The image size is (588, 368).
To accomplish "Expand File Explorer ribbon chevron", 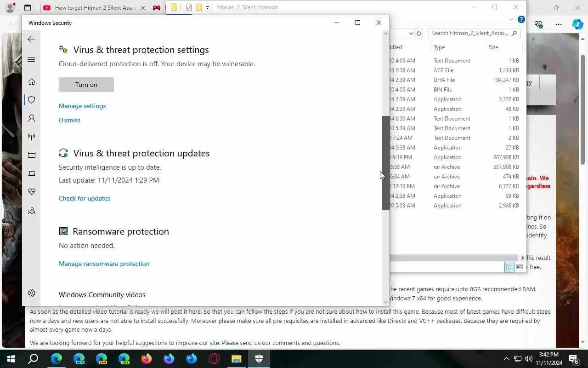I will (511, 19).
